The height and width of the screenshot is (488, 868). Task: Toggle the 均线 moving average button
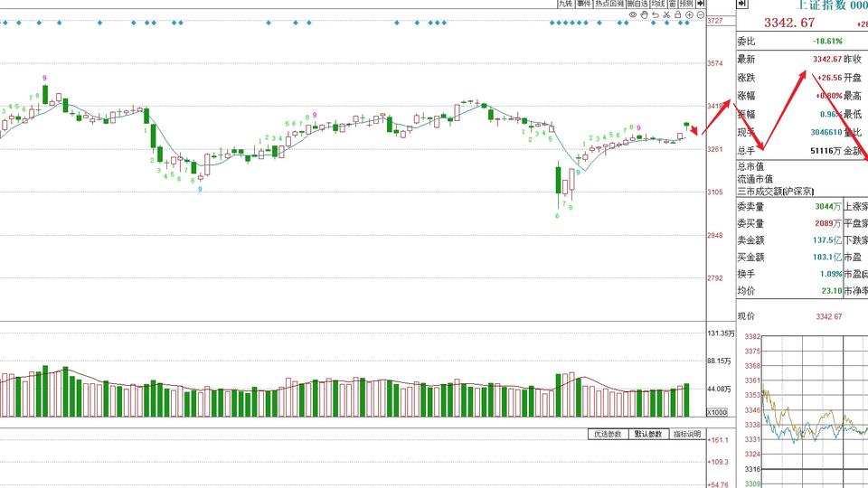point(659,4)
